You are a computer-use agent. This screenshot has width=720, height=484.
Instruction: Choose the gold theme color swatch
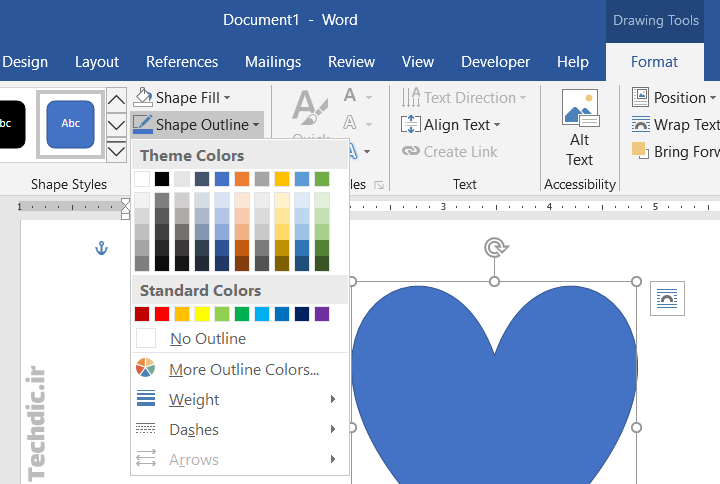(x=282, y=179)
